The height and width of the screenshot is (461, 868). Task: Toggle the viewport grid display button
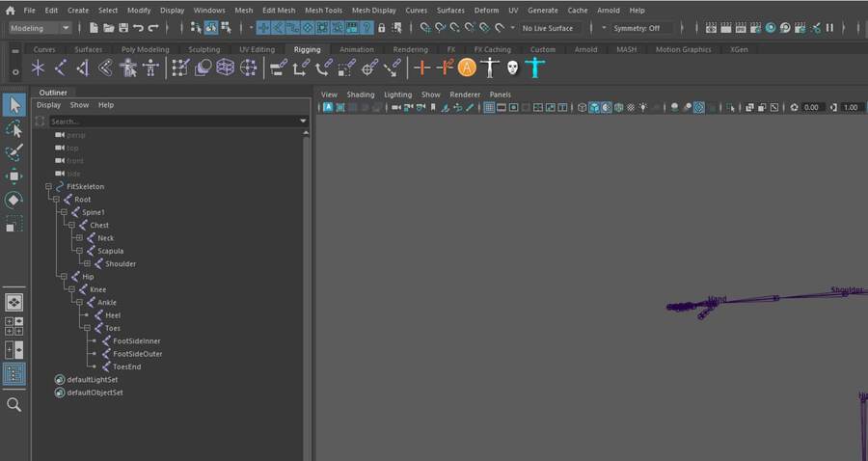pos(489,107)
